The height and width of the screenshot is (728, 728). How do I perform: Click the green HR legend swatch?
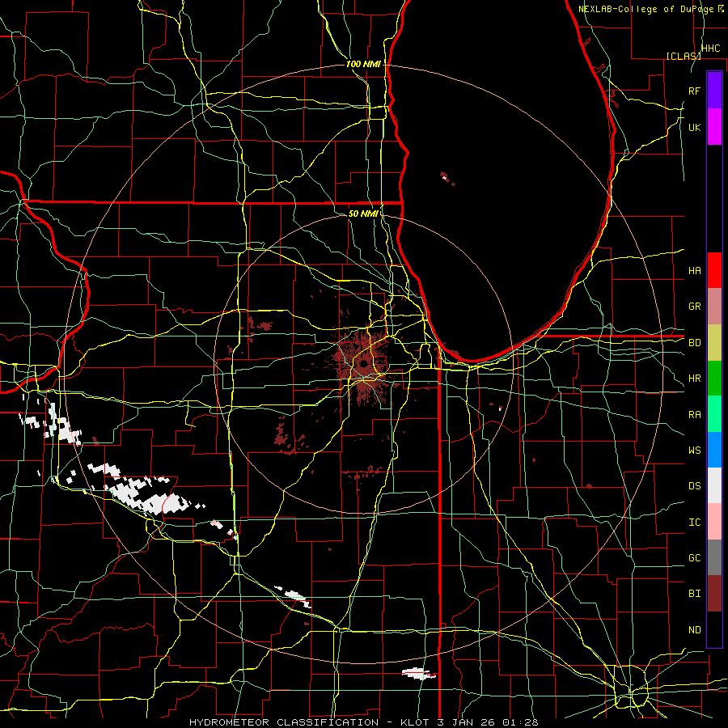[714, 379]
